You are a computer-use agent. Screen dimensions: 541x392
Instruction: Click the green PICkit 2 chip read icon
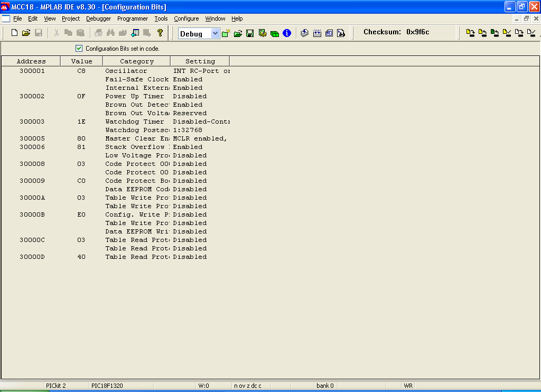(495, 33)
